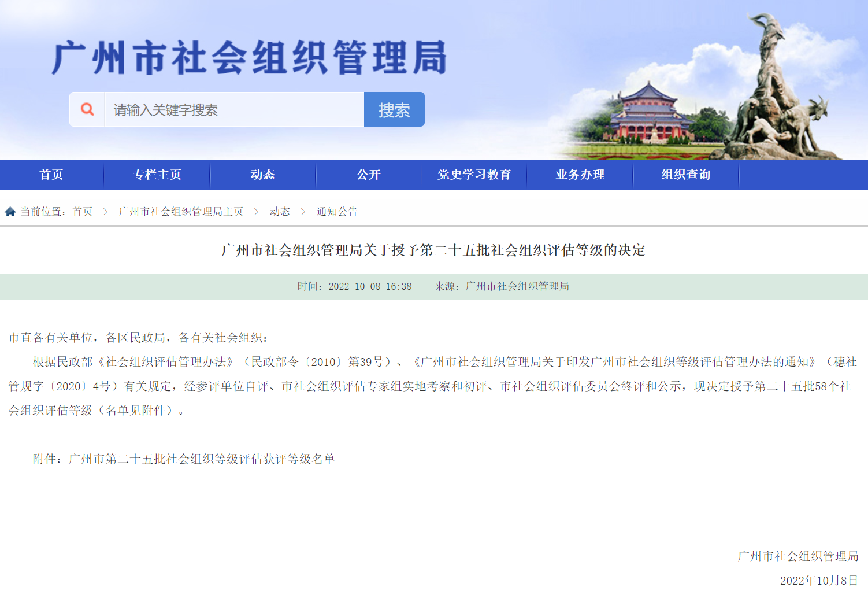Click the magnifier icon in search box
This screenshot has height=613, width=868.
[87, 109]
